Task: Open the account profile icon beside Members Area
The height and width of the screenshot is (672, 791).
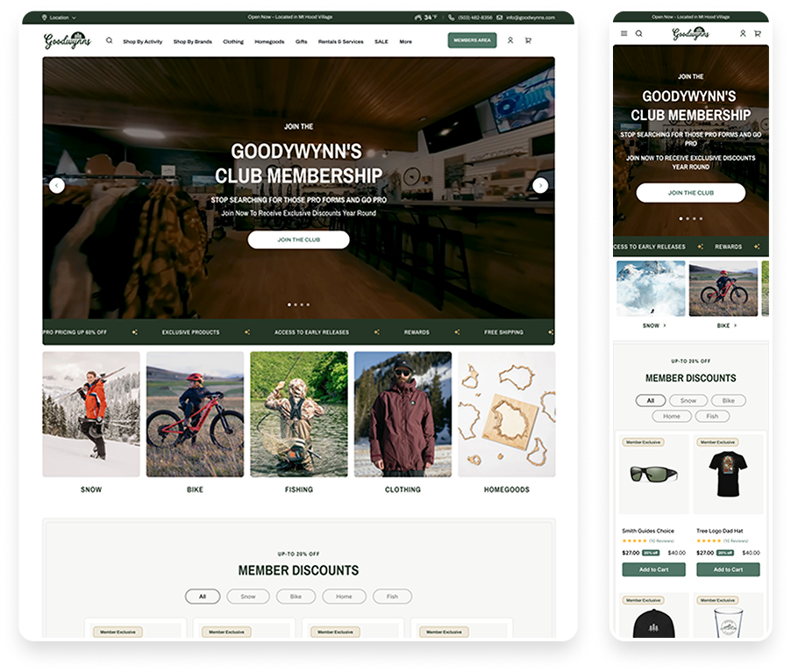Action: (x=511, y=40)
